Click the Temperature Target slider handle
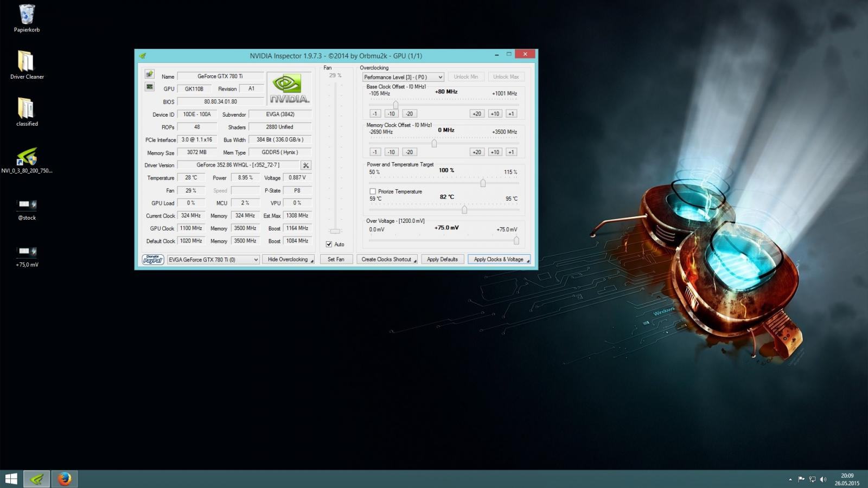This screenshot has height=488, width=868. pyautogui.click(x=464, y=209)
